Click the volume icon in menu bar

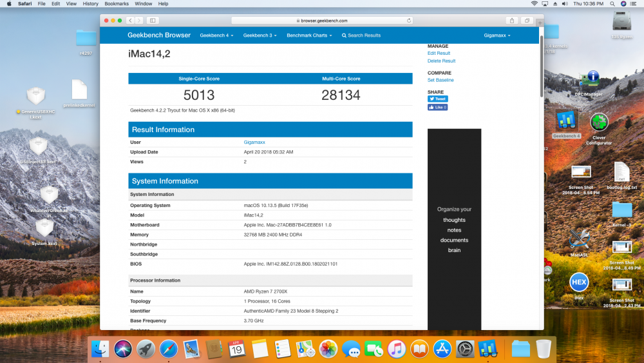(x=565, y=4)
